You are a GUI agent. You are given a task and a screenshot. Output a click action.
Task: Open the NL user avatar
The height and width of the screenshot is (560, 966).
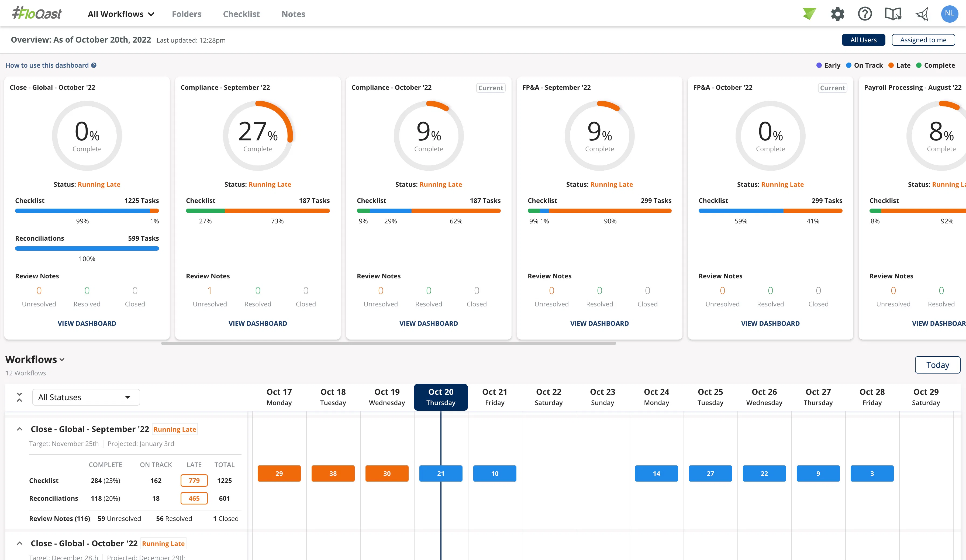[950, 13]
